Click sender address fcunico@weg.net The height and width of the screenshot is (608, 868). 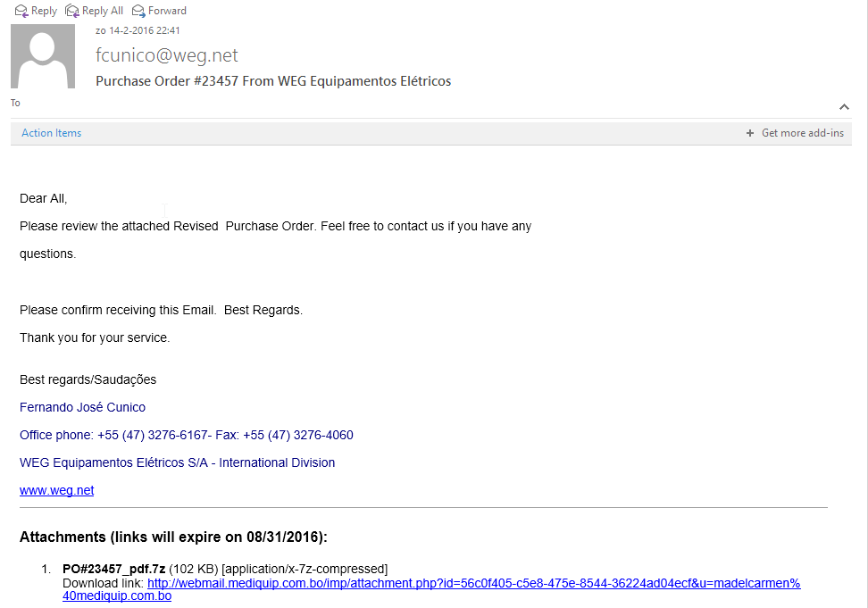pyautogui.click(x=166, y=55)
